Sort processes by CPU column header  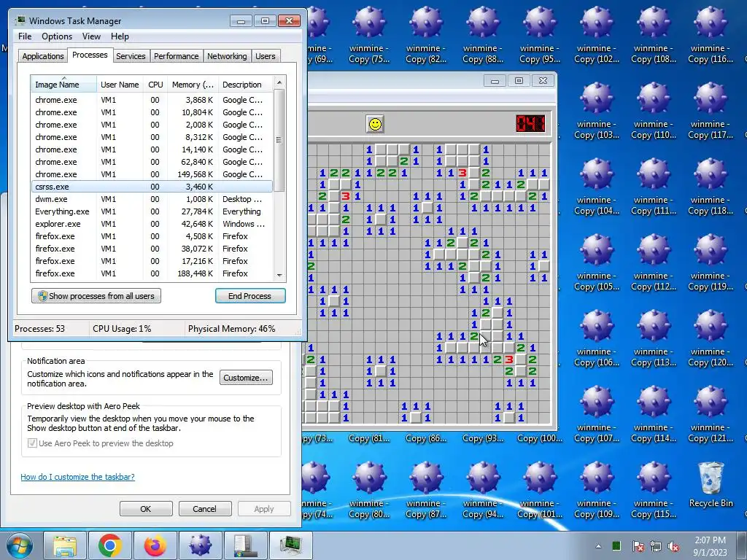(155, 85)
